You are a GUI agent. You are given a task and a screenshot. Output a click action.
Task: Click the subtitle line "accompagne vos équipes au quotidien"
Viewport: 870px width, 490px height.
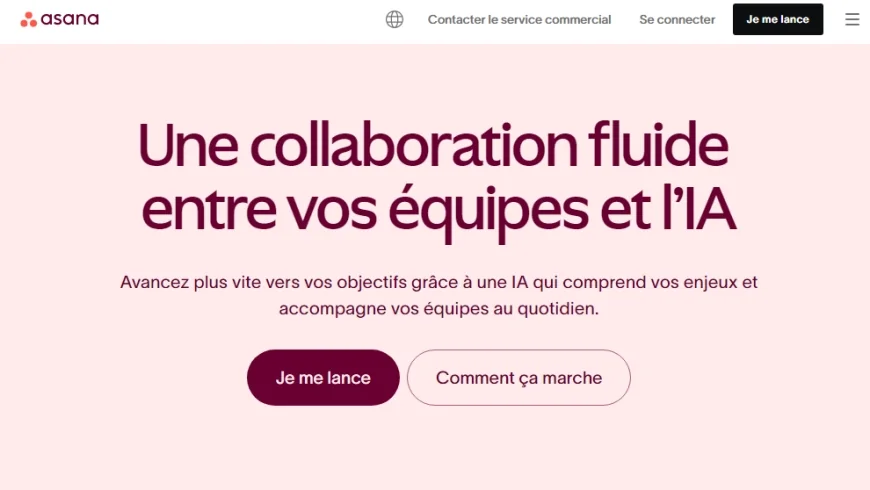438,309
